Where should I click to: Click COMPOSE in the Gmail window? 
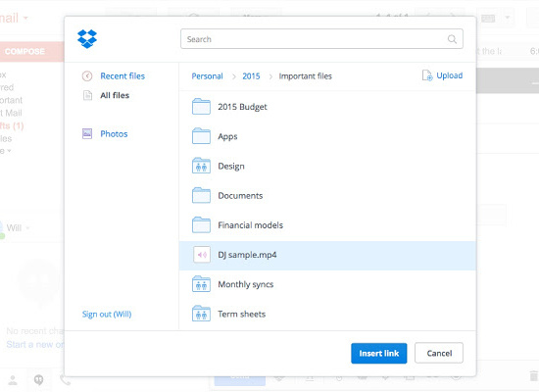tap(24, 52)
